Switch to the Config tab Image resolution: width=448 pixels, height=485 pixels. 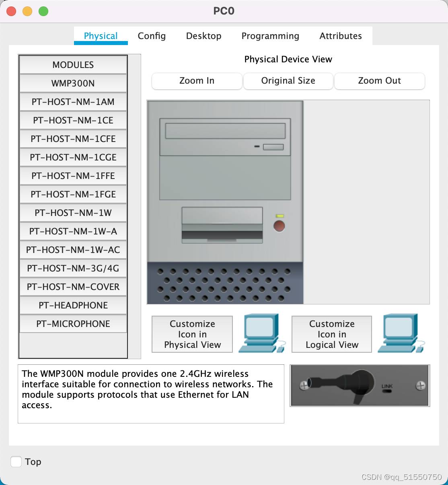click(152, 36)
